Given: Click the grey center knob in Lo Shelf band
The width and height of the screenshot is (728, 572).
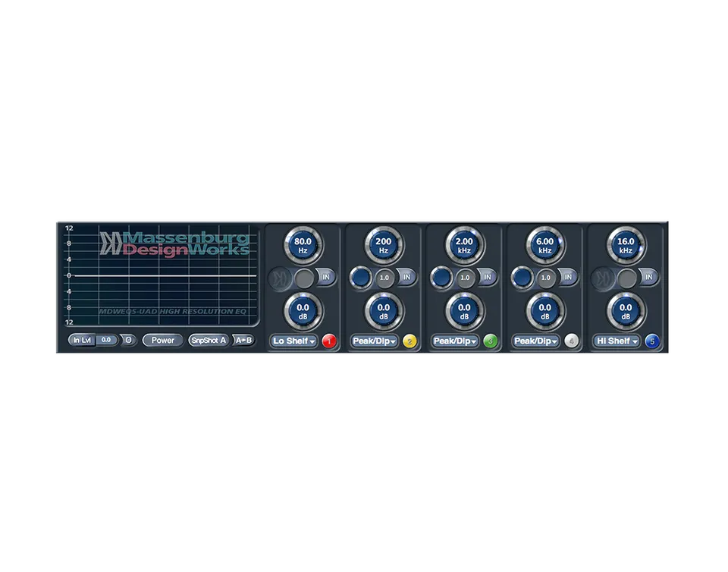Looking at the screenshot, I should (x=304, y=278).
